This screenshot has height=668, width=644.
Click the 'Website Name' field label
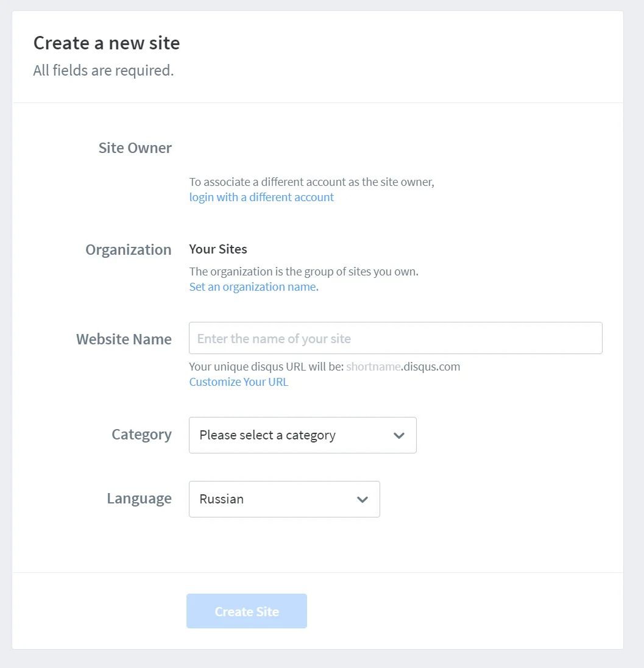[124, 339]
